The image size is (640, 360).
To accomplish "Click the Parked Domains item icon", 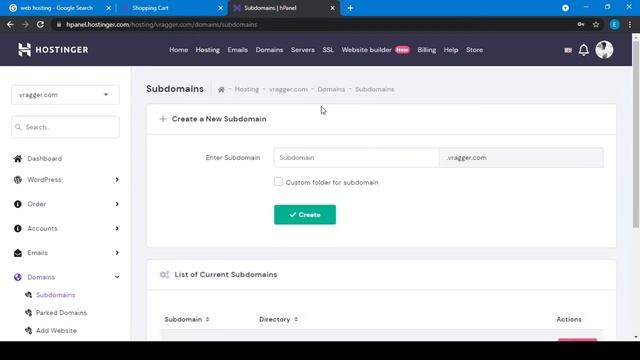I will tap(29, 313).
